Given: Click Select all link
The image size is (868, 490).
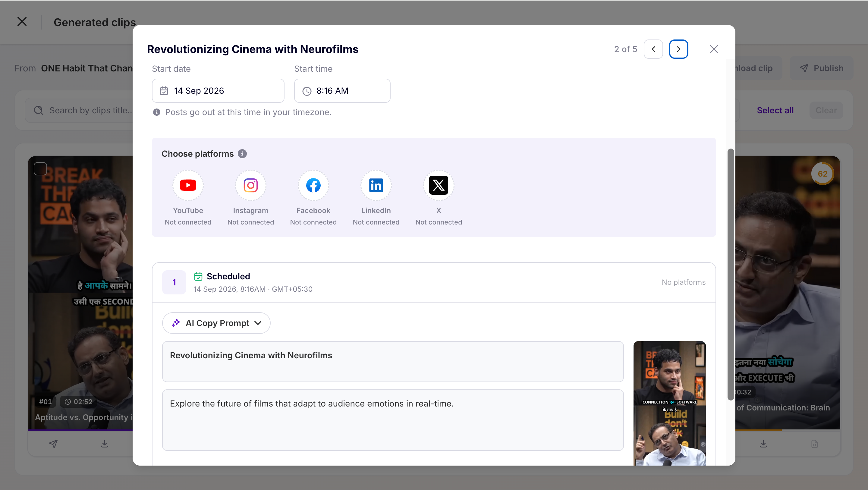Looking at the screenshot, I should coord(775,110).
